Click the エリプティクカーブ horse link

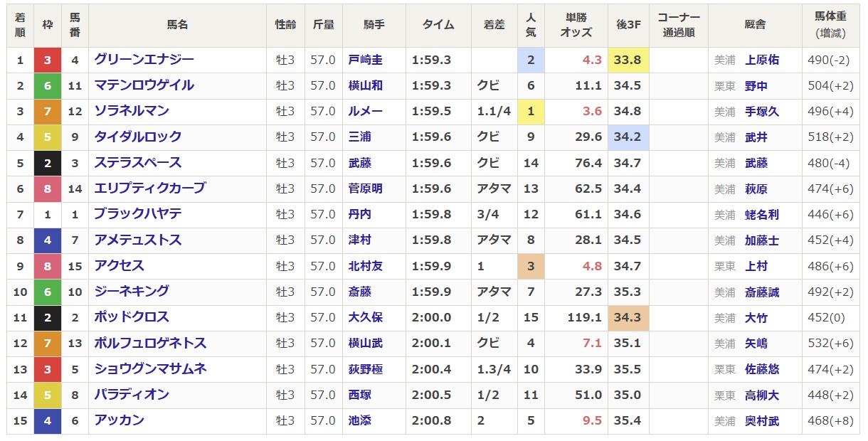tap(150, 188)
